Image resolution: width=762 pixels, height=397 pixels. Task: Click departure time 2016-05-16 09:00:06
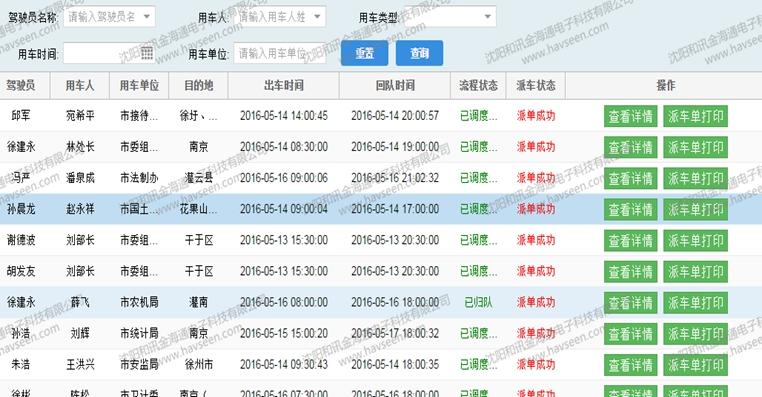284,178
